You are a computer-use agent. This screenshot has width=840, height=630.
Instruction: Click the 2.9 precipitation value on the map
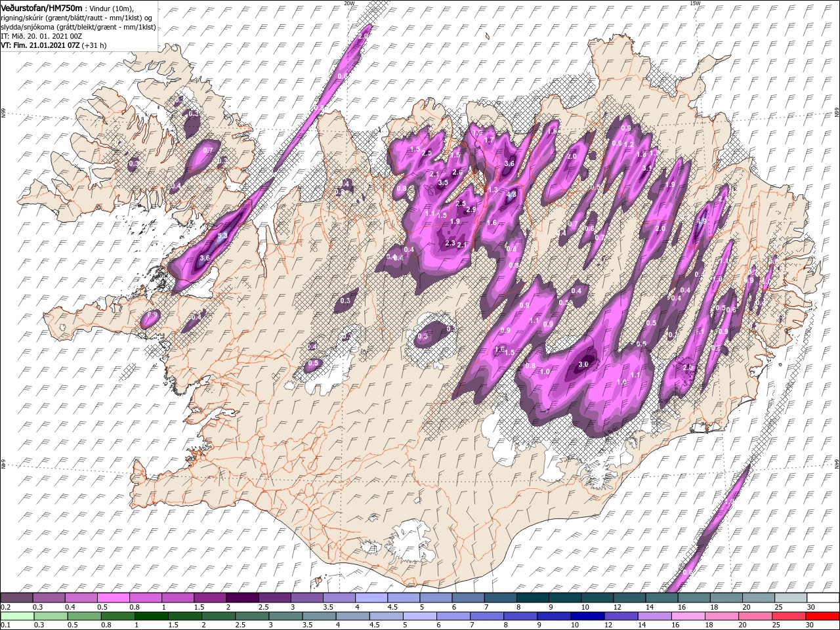click(471, 209)
